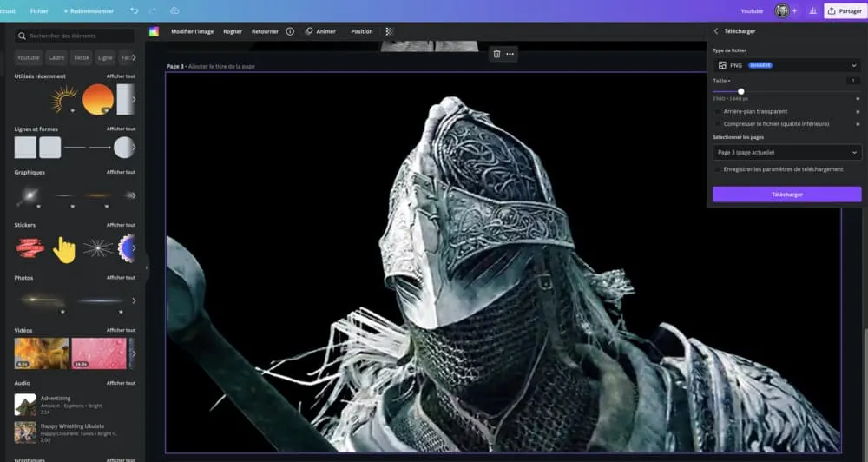Open the Redimensionner dropdown
The width and height of the screenshot is (868, 462).
point(89,11)
